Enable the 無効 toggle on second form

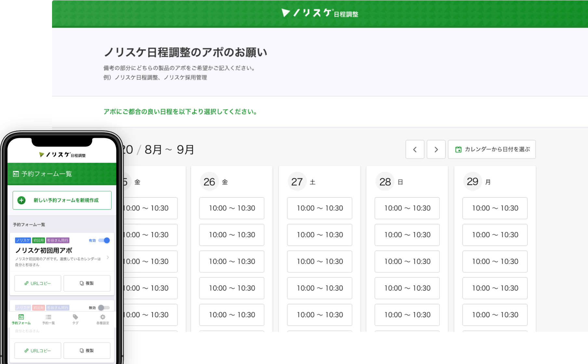104,307
